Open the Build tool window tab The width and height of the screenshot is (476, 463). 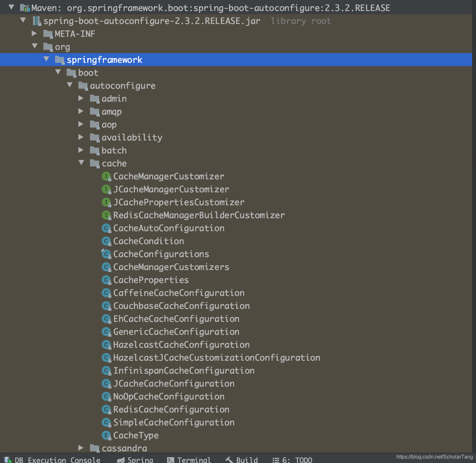coord(242,460)
